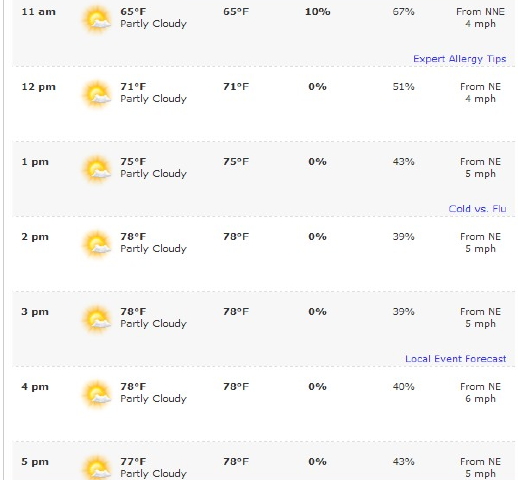Click the 40% humidity value at 4 pm
518x480 pixels.
403,387
